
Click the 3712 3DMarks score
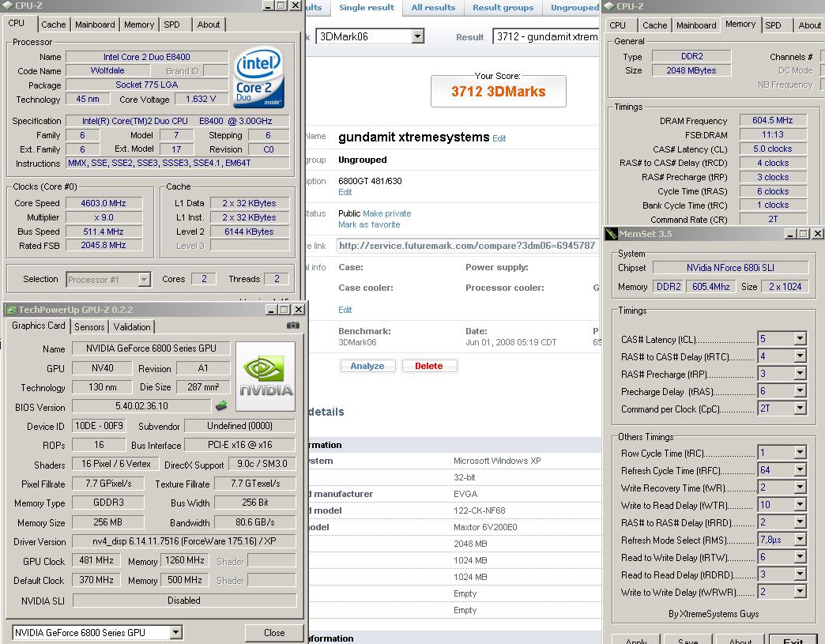[499, 92]
